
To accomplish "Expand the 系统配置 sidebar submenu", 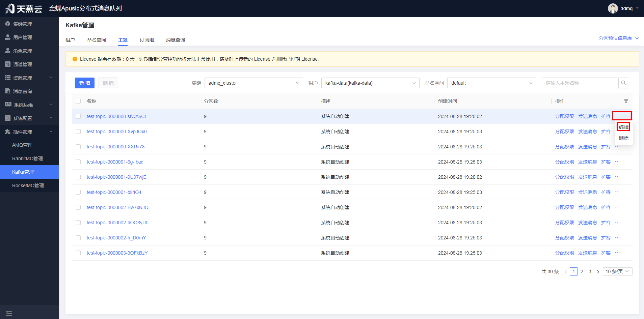I will click(x=51, y=118).
